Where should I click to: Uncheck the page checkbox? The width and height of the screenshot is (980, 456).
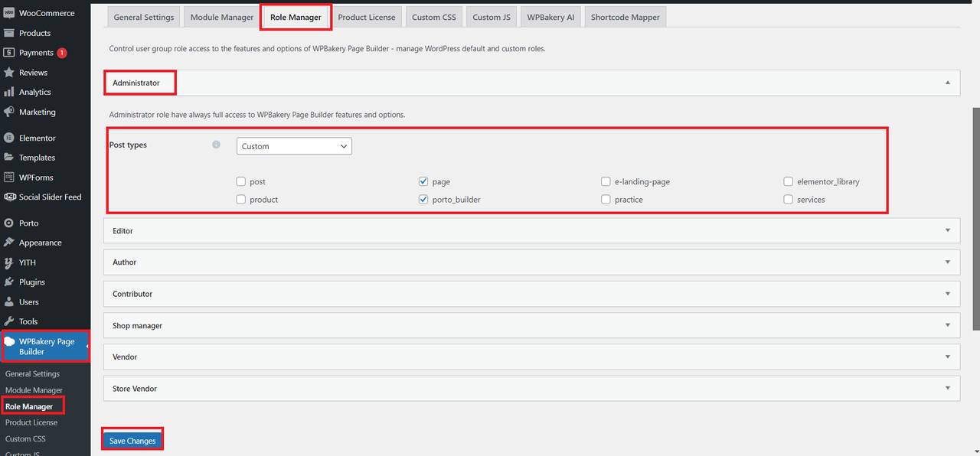point(423,182)
